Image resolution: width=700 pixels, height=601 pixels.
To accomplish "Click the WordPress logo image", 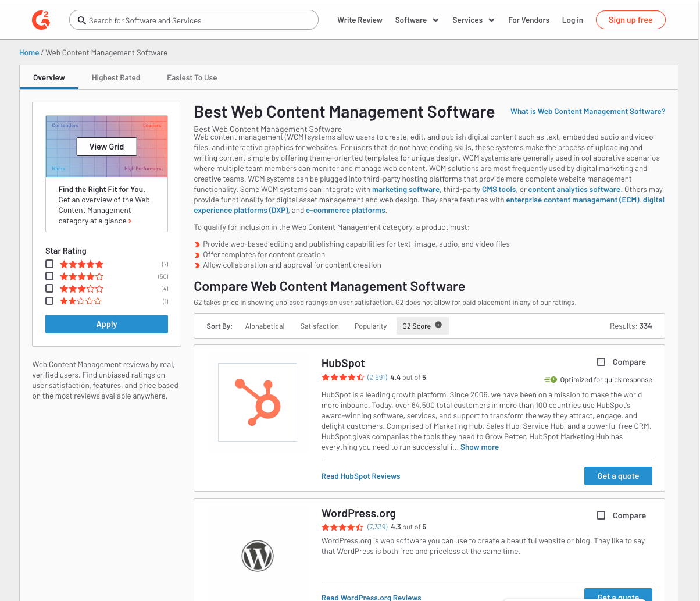I will 258,557.
